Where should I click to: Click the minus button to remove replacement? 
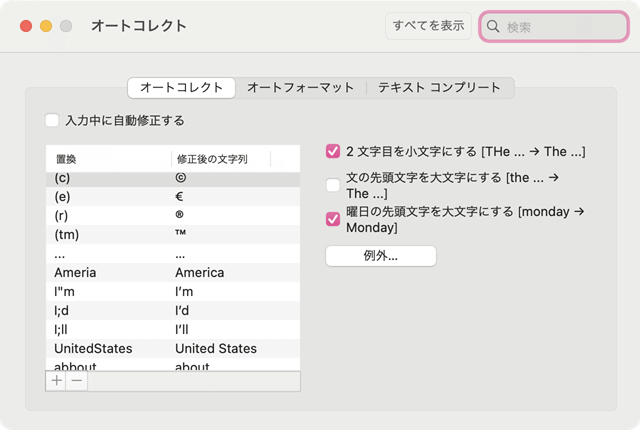click(x=77, y=381)
